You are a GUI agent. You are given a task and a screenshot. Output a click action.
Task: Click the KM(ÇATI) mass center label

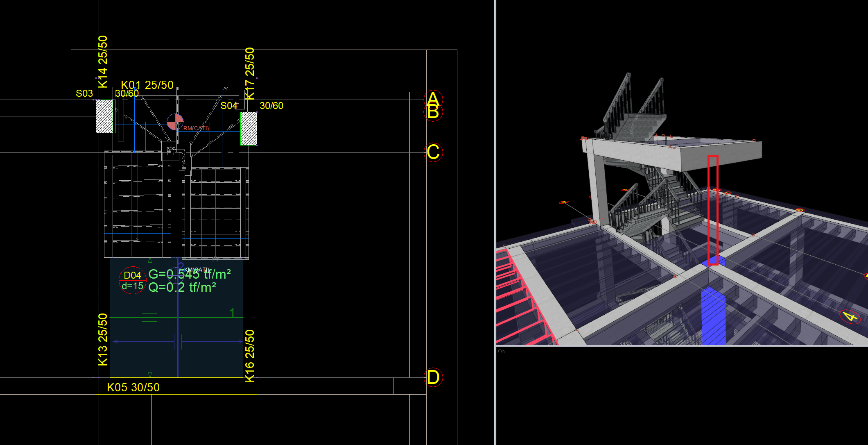(x=197, y=270)
